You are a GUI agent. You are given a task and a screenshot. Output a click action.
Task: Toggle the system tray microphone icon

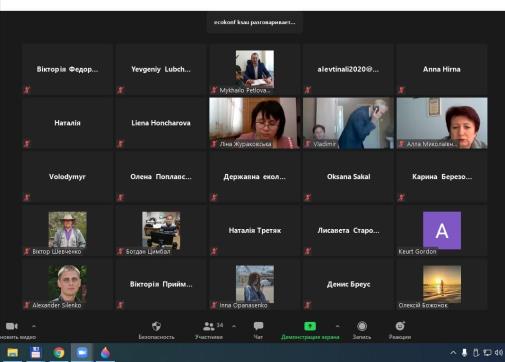coord(464,353)
